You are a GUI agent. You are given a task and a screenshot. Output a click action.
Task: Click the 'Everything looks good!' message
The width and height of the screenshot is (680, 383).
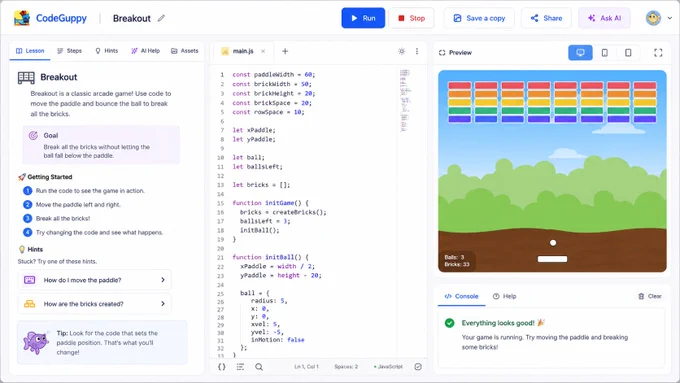point(503,323)
